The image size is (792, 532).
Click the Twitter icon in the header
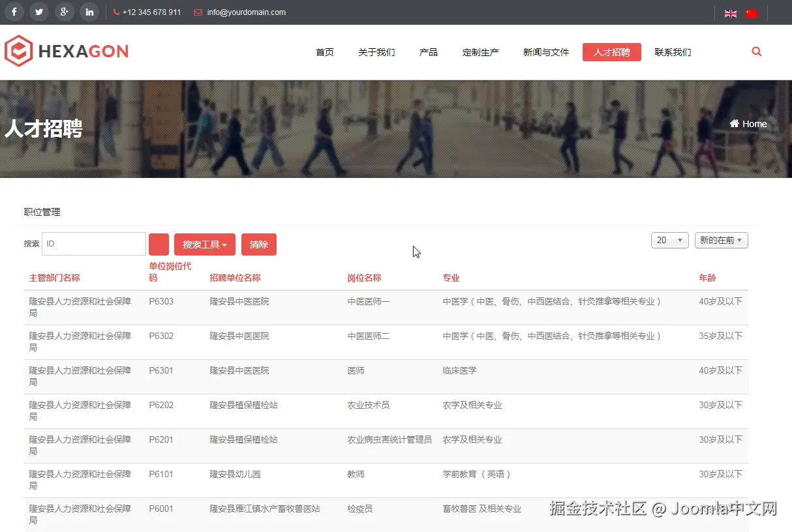point(38,12)
